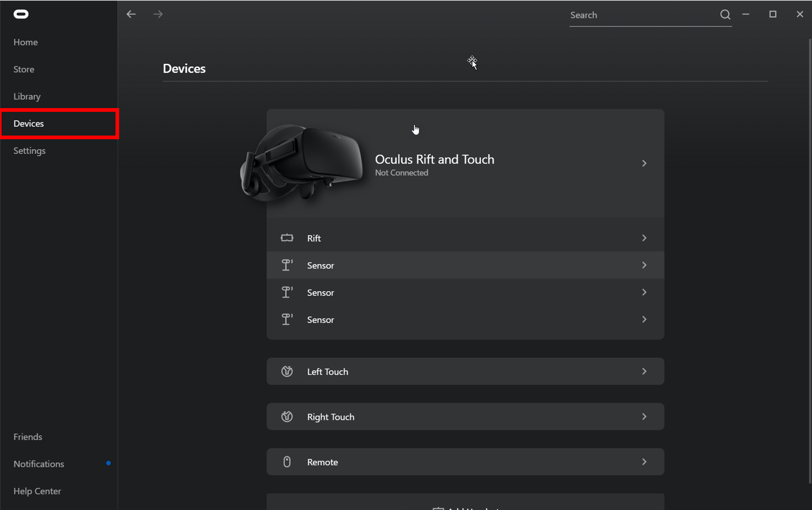812x510 pixels.
Task: Expand the Remote row chevron
Action: [x=644, y=462]
